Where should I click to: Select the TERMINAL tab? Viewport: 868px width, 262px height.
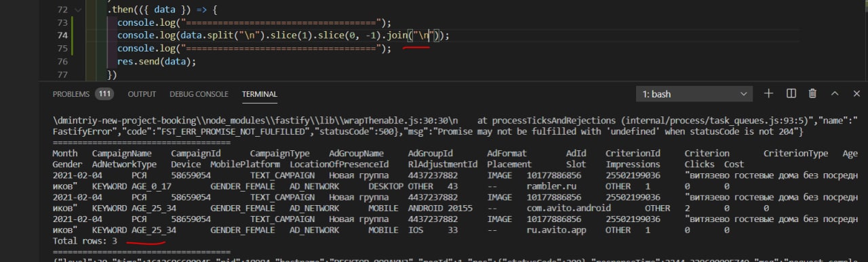coord(259,94)
